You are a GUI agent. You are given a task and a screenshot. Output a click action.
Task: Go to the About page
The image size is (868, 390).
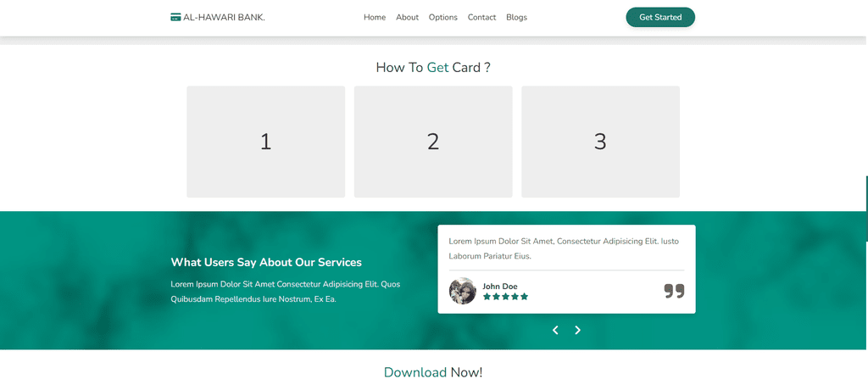tap(408, 17)
